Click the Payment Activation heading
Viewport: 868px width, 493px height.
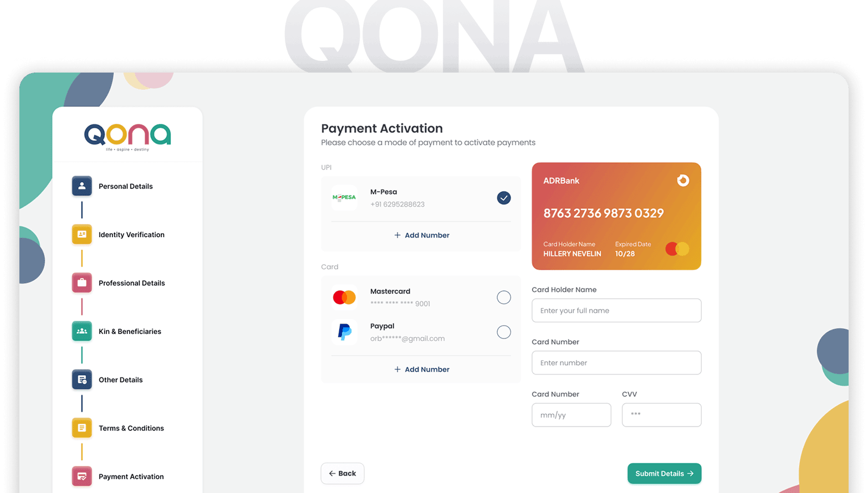(x=382, y=129)
